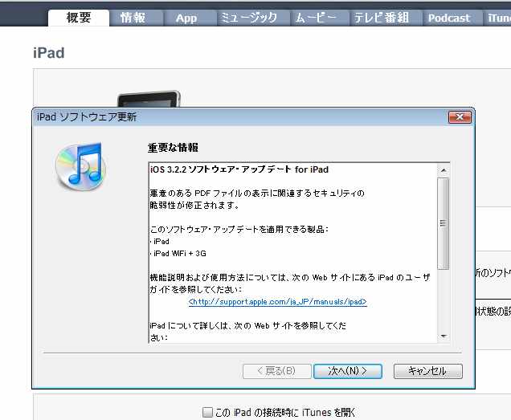Open the support.apple.com iPad manuals link
Image resolution: width=511 pixels, height=420 pixels.
(278, 302)
